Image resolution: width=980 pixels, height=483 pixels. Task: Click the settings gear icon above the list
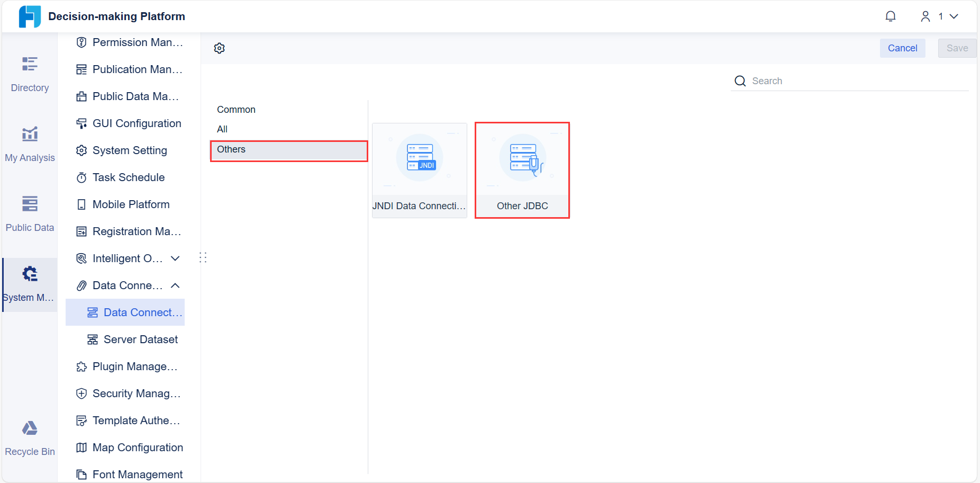tap(220, 48)
